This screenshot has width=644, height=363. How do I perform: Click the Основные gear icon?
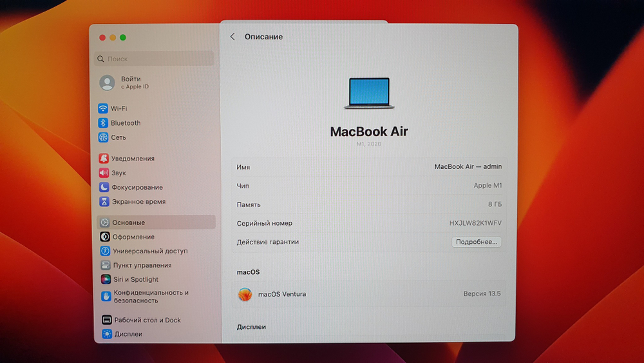(105, 222)
